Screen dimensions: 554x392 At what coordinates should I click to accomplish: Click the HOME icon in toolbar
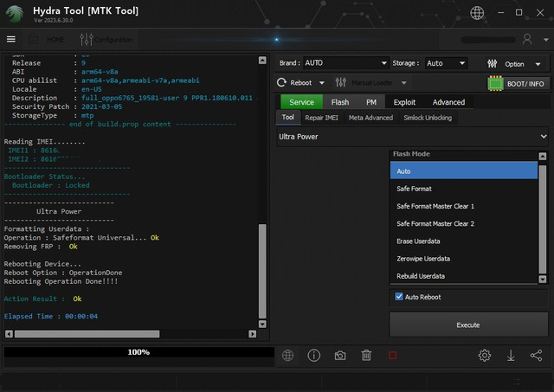click(x=34, y=39)
